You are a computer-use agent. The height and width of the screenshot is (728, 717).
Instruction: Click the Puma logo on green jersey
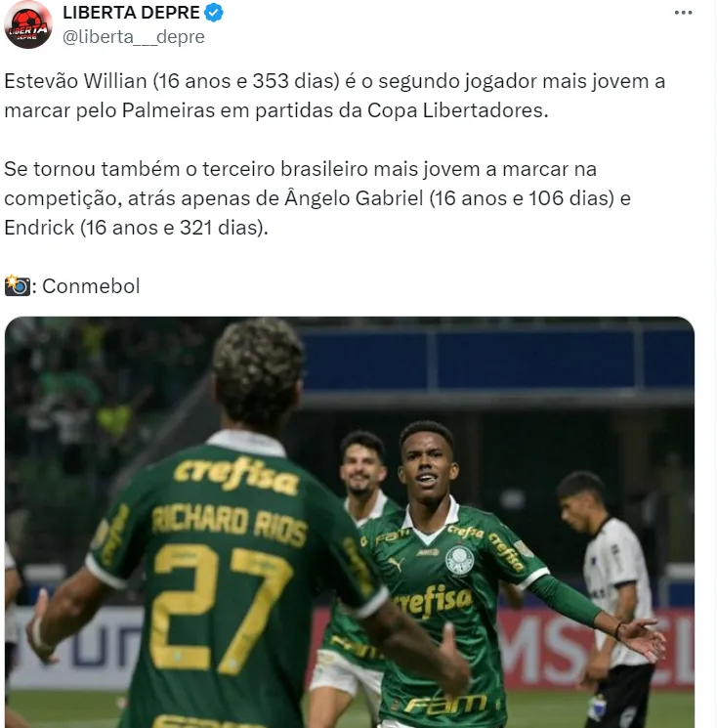click(x=396, y=564)
